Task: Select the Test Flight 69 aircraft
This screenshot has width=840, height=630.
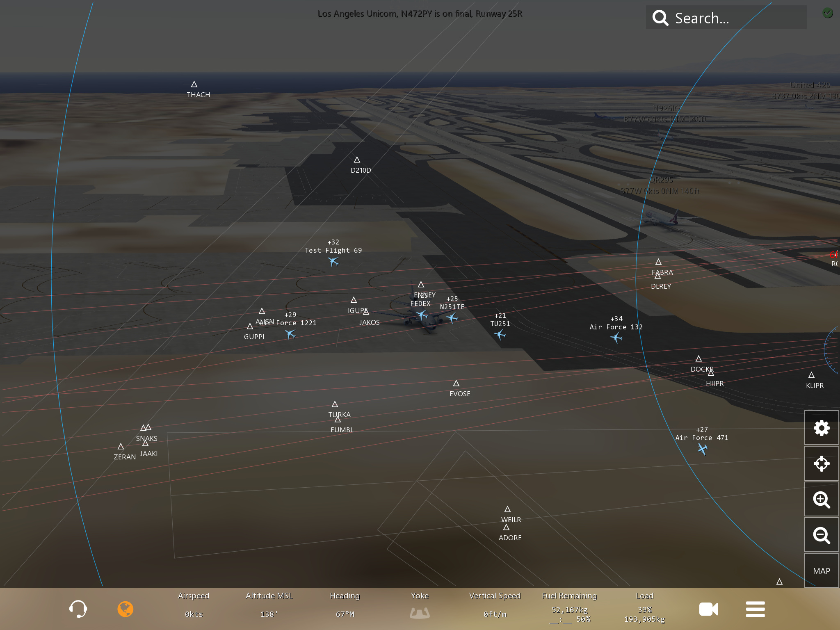Action: tap(333, 261)
